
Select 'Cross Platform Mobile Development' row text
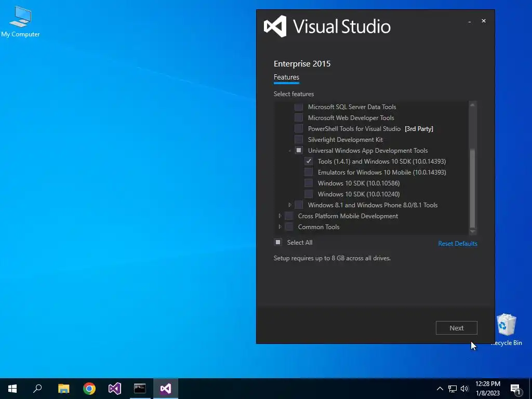tap(348, 216)
